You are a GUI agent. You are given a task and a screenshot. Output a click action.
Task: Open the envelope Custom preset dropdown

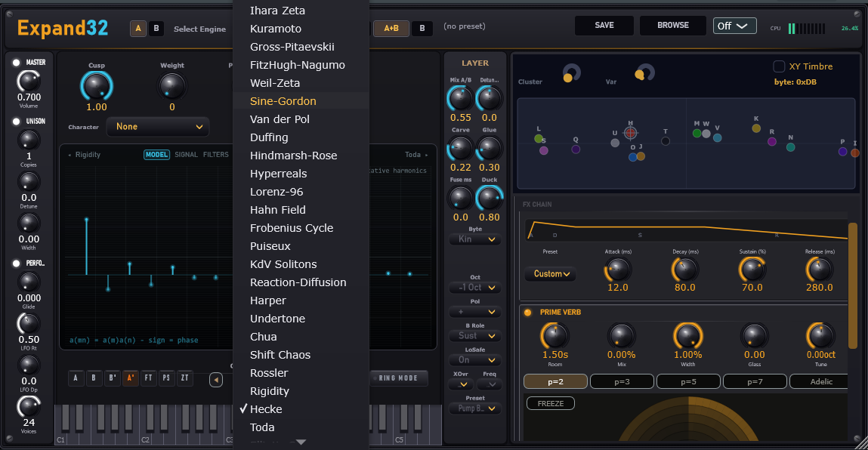click(x=551, y=274)
